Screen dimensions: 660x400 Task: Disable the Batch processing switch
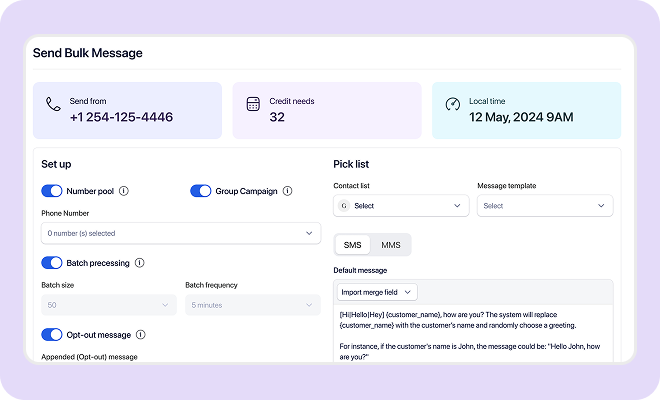point(52,263)
